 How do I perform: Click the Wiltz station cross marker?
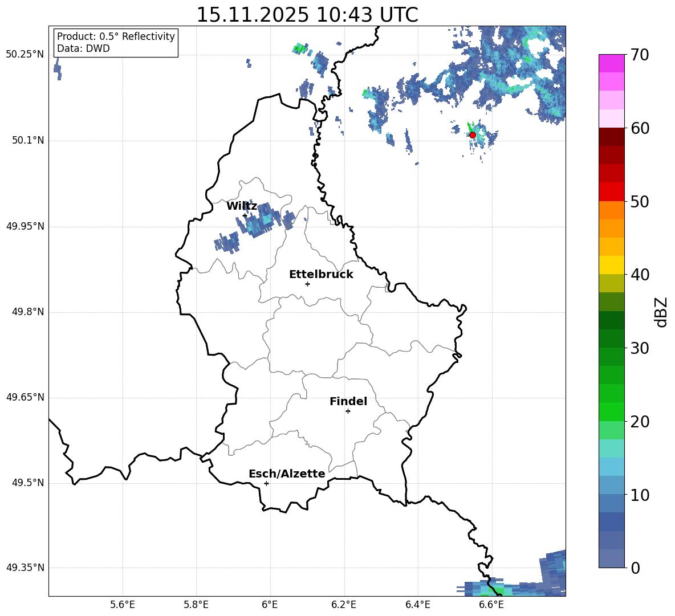point(245,215)
